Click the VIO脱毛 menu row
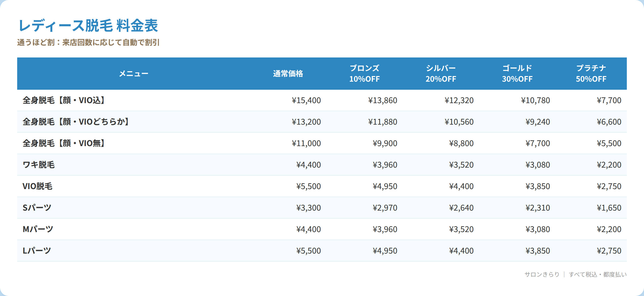Viewport: 644px width, 296px height. click(x=322, y=186)
